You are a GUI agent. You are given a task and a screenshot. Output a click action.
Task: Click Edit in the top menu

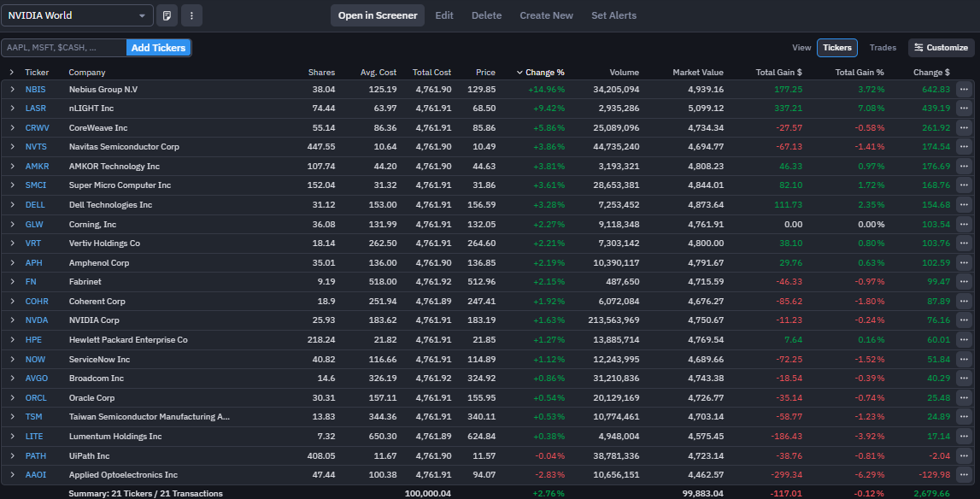pos(444,15)
